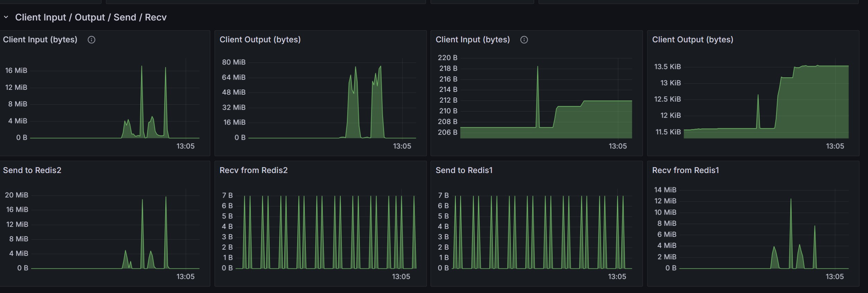This screenshot has width=868, height=293.
Task: Click Client Output (bytes) title above 13.5 KiB chart
Action: coord(692,40)
